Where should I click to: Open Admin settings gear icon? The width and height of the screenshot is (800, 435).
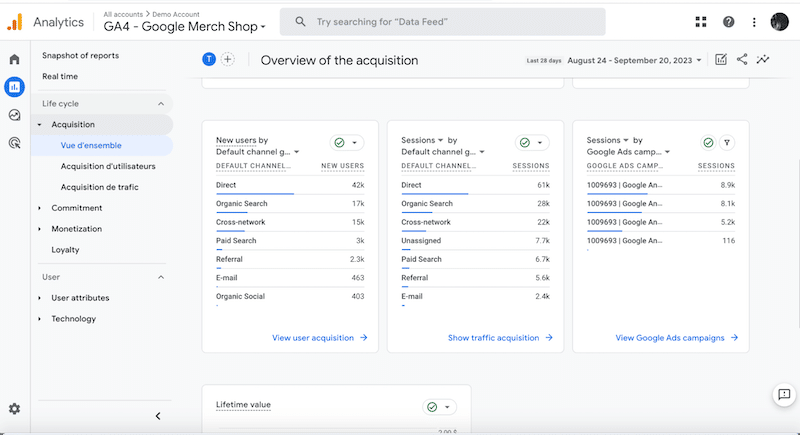[14, 408]
